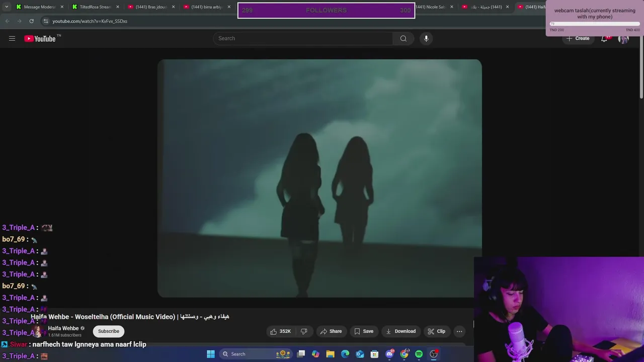Open YouTube notifications bell
Screen dimensions: 644x362
click(604, 38)
